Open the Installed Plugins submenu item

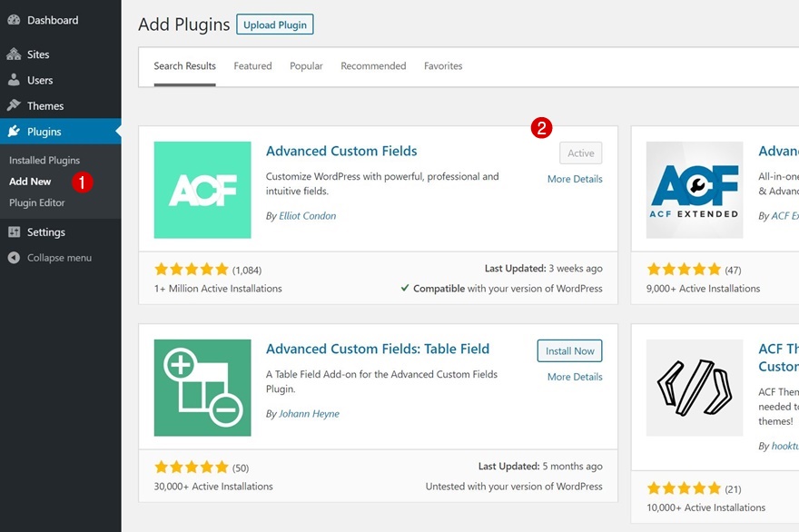click(44, 161)
